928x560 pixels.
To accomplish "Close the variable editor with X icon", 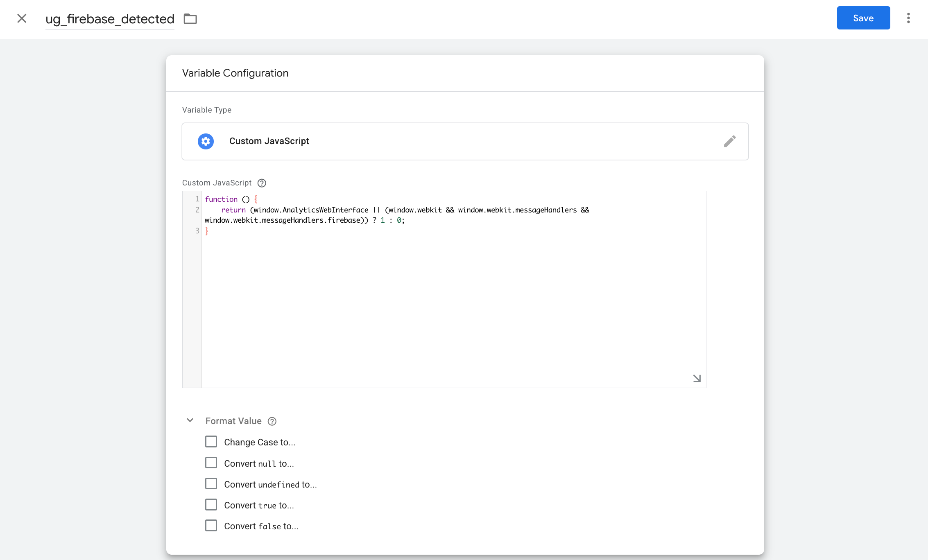I will click(22, 18).
